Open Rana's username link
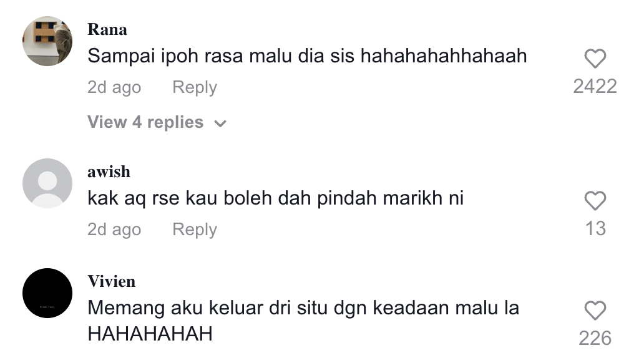The height and width of the screenshot is (353, 644). coord(107,29)
